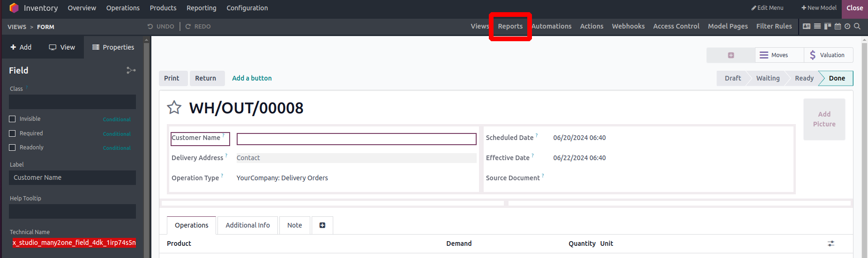The image size is (868, 258).
Task: Switch sidebar to the Add tab
Action: [x=21, y=47]
